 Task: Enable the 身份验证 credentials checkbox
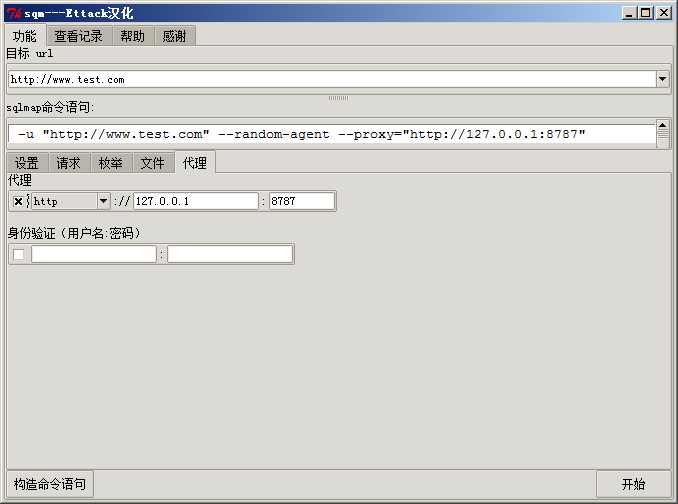pos(19,254)
